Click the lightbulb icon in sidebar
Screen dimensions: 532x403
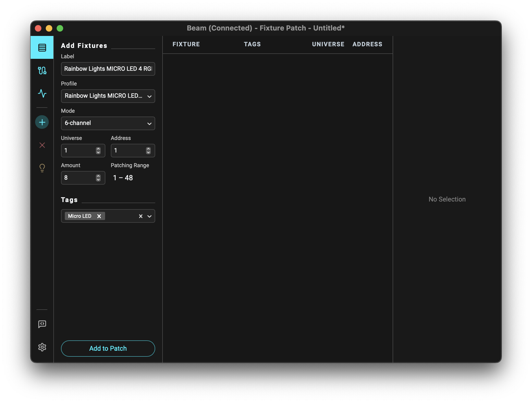tap(42, 168)
